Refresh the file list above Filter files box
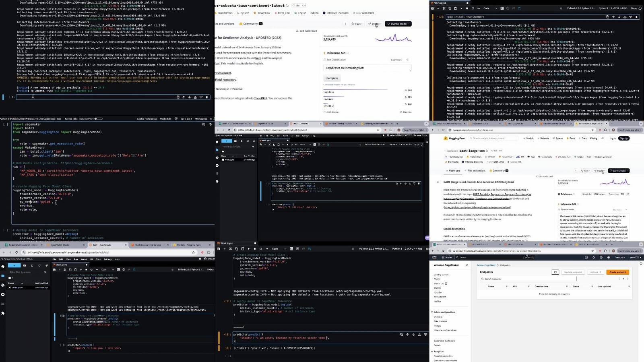The image size is (644, 362). point(39,265)
